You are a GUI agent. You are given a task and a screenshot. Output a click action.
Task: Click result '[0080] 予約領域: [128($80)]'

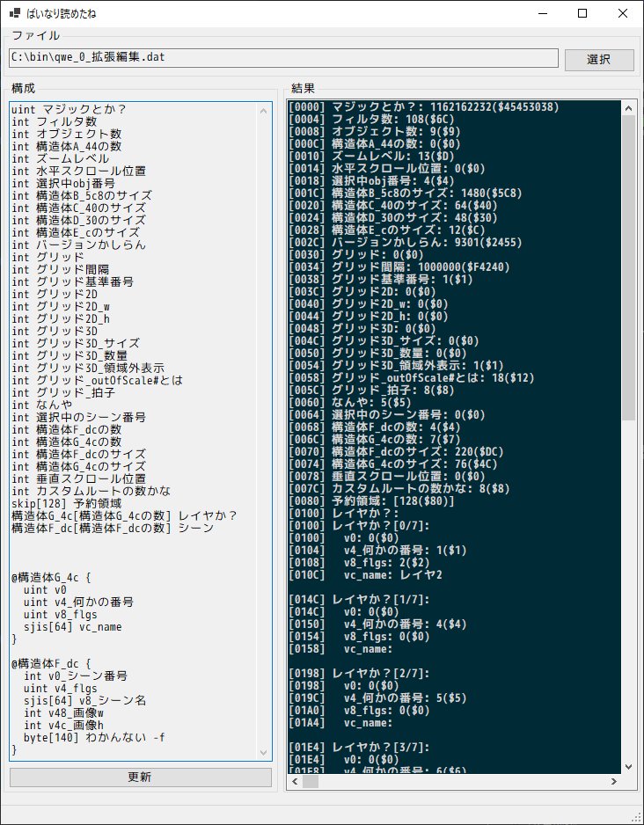(x=371, y=501)
